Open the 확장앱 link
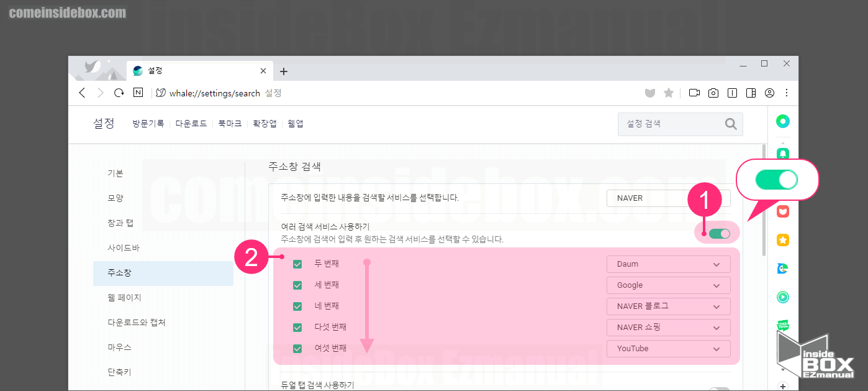 pos(264,124)
